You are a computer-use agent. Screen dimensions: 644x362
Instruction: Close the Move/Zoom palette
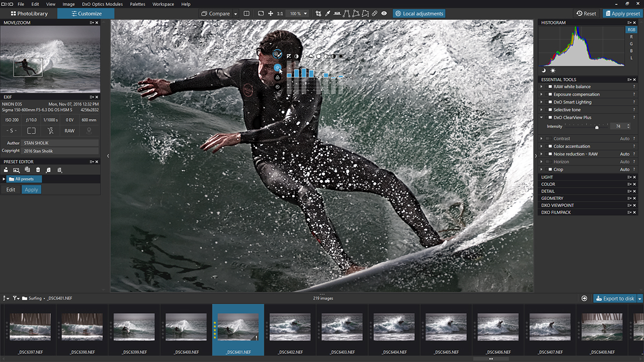(97, 23)
